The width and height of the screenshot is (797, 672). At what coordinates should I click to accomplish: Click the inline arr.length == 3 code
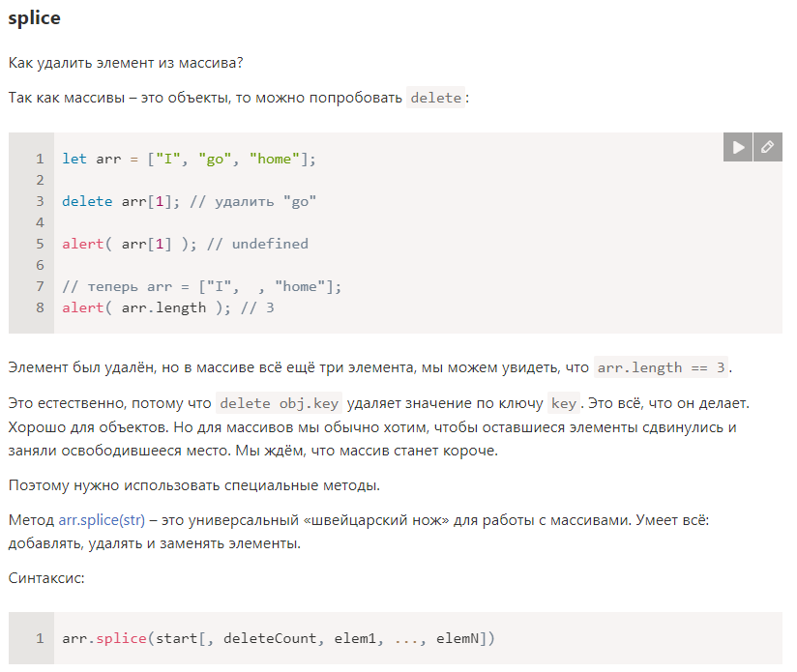pos(661,367)
